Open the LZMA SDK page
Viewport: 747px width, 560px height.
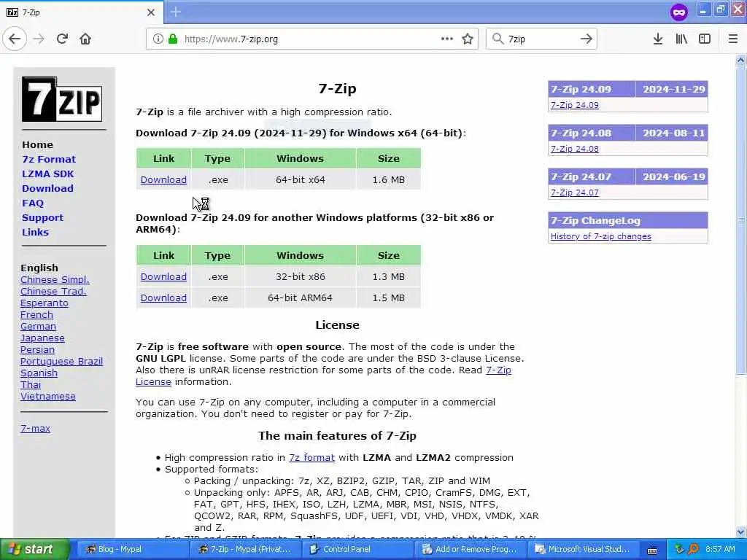[x=48, y=174]
